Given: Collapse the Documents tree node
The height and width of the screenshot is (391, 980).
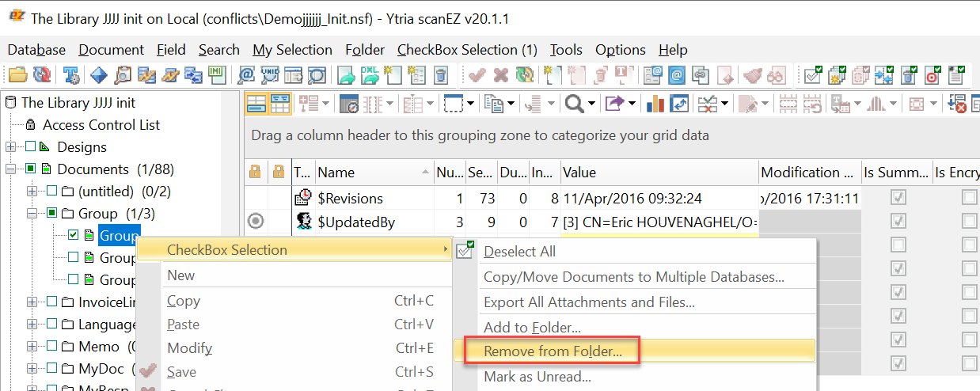Looking at the screenshot, I should point(11,169).
